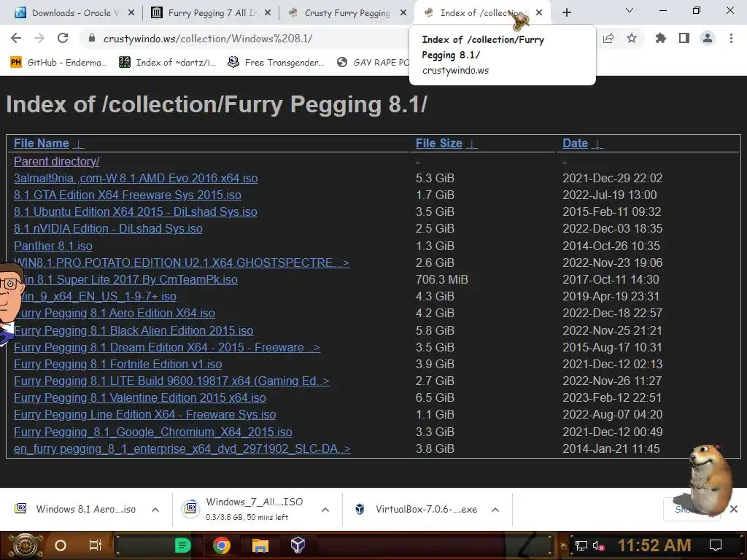This screenshot has height=560, width=747.
Task: Download Panther 8.1.iso
Action: pyautogui.click(x=53, y=246)
